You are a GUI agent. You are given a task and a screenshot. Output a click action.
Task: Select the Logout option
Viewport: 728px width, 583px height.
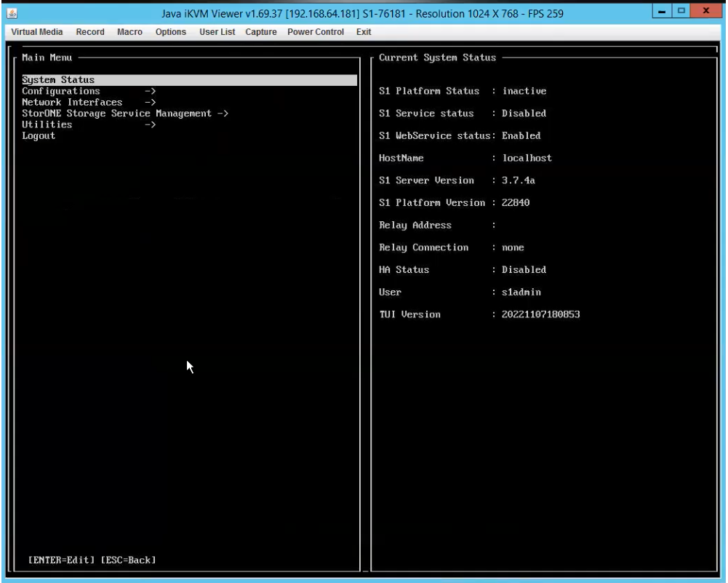[39, 135]
